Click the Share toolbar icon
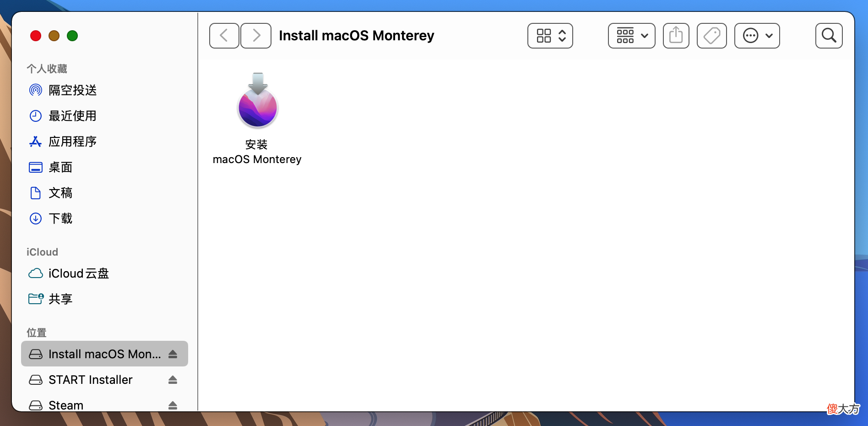 [x=676, y=36]
